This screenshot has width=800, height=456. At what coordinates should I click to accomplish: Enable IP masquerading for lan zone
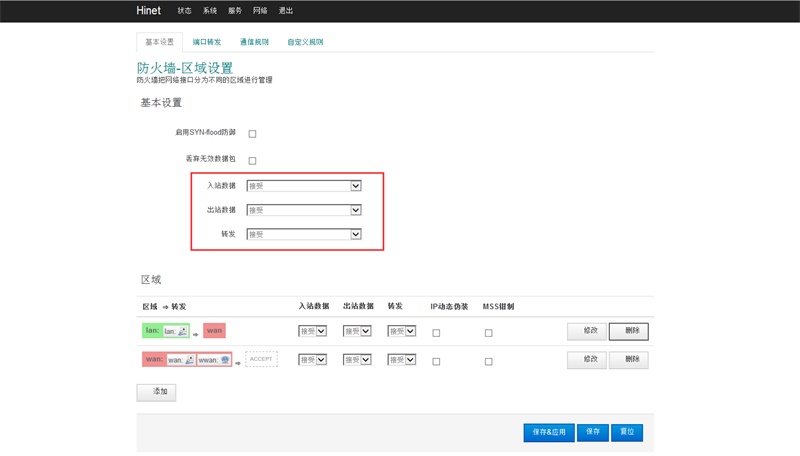pos(436,333)
